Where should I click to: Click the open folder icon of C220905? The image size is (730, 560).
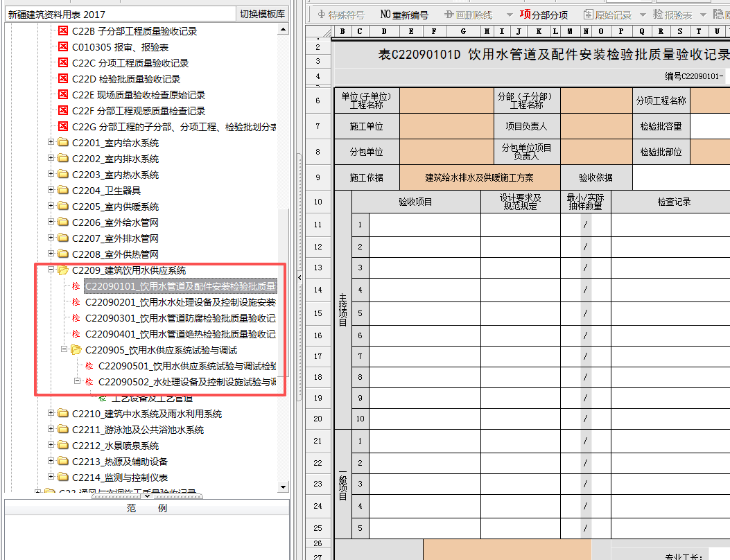point(76,350)
